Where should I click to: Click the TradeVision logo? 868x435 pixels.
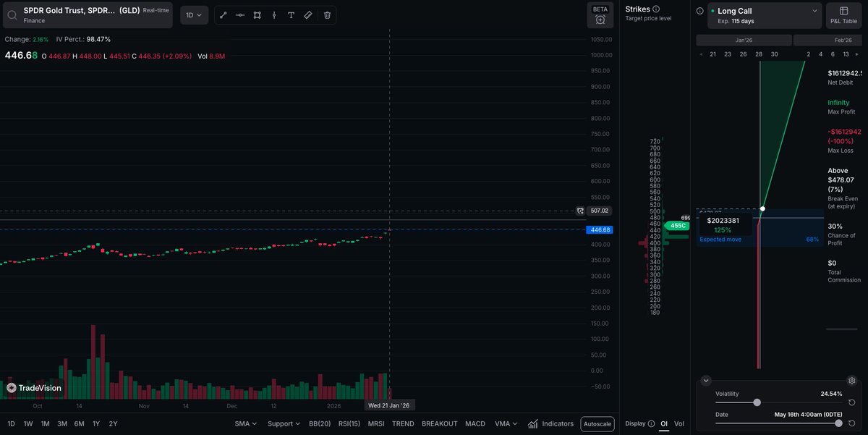pos(34,388)
